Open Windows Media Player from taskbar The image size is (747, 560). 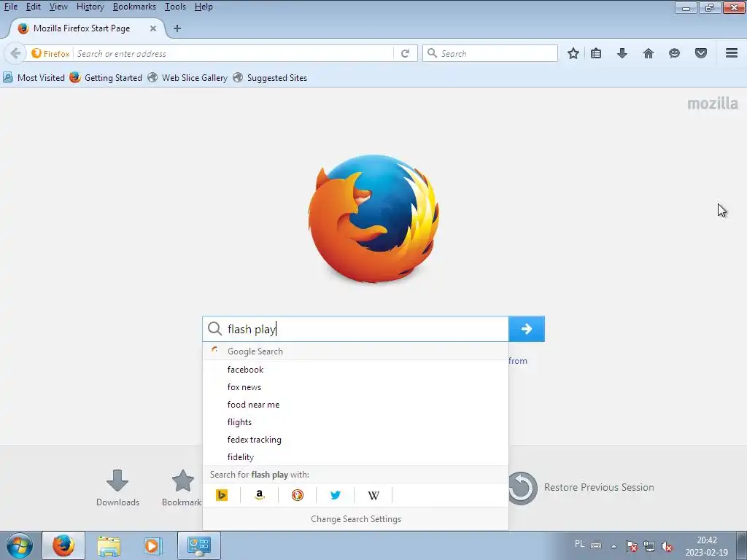pos(152,545)
